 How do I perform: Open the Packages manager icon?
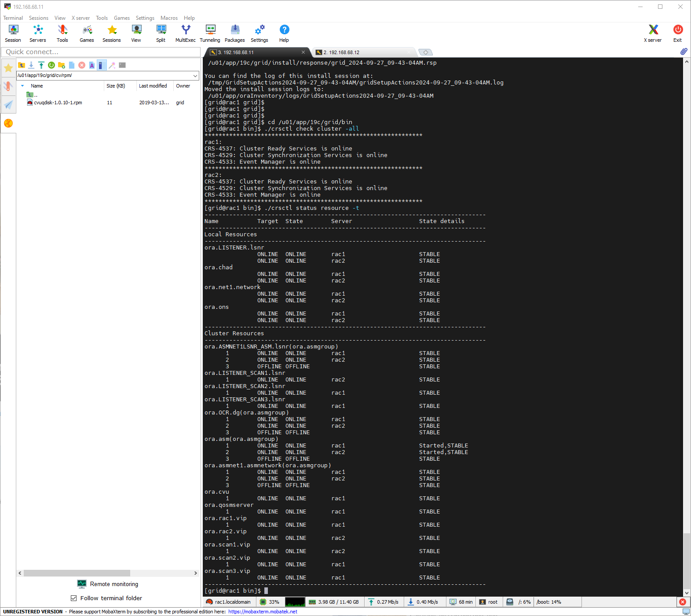pos(235,33)
